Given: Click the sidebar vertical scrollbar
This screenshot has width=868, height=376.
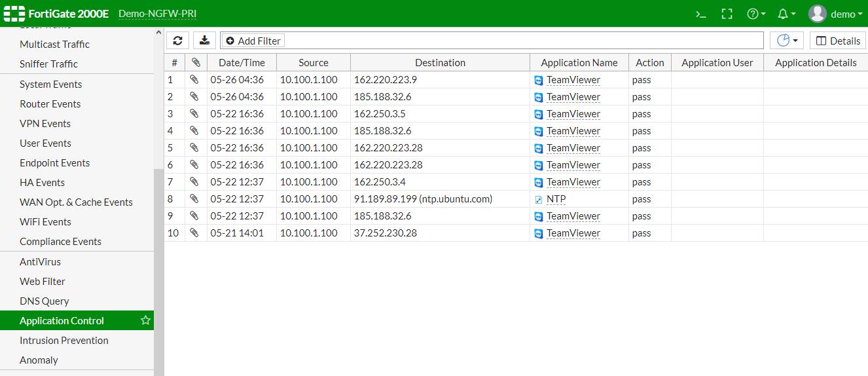Looking at the screenshot, I should 158,271.
